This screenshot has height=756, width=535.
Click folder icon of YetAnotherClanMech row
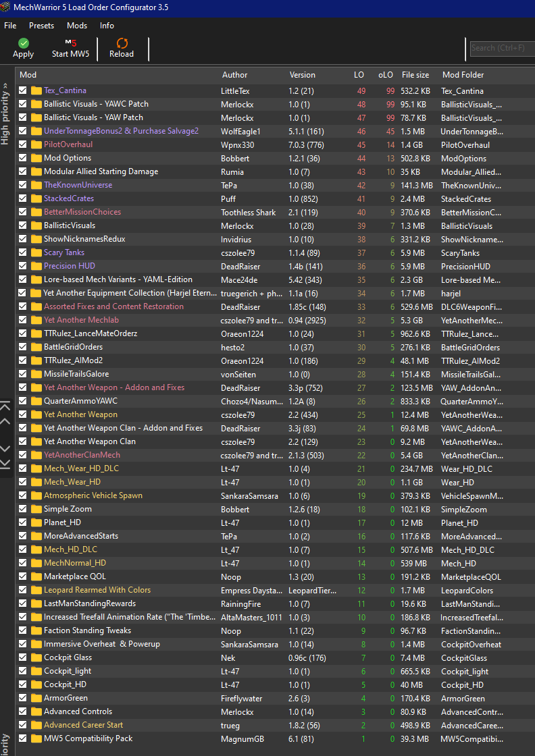click(36, 455)
